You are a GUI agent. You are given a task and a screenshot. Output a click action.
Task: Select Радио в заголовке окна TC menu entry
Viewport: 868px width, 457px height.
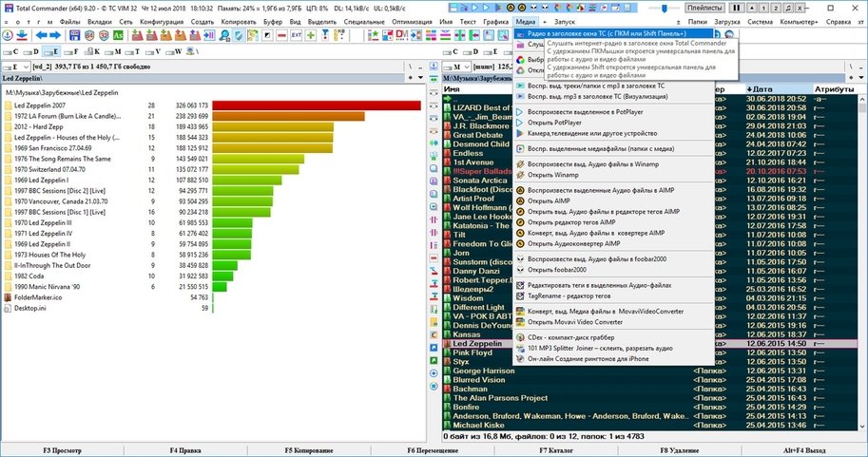click(x=614, y=34)
